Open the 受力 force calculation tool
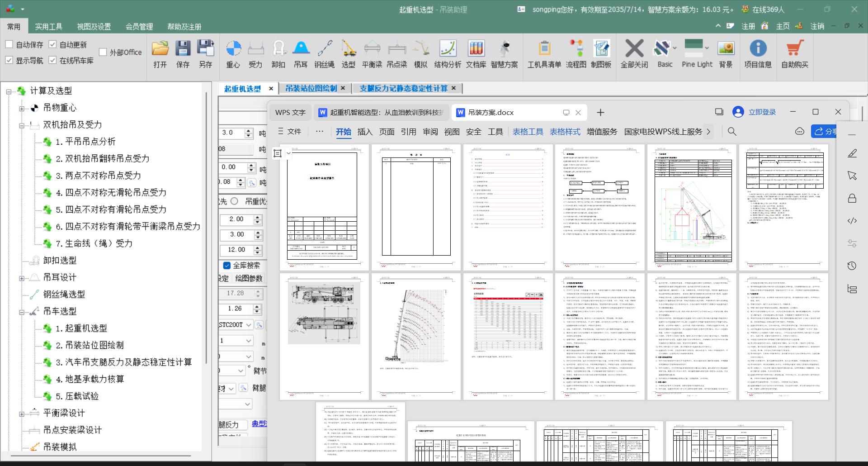This screenshot has height=466, width=868. [x=255, y=48]
